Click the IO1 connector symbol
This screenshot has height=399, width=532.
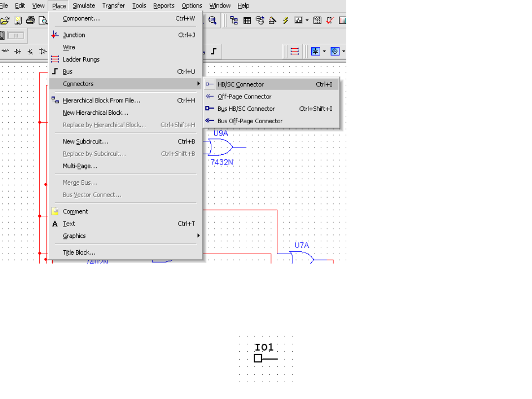pyautogui.click(x=258, y=358)
